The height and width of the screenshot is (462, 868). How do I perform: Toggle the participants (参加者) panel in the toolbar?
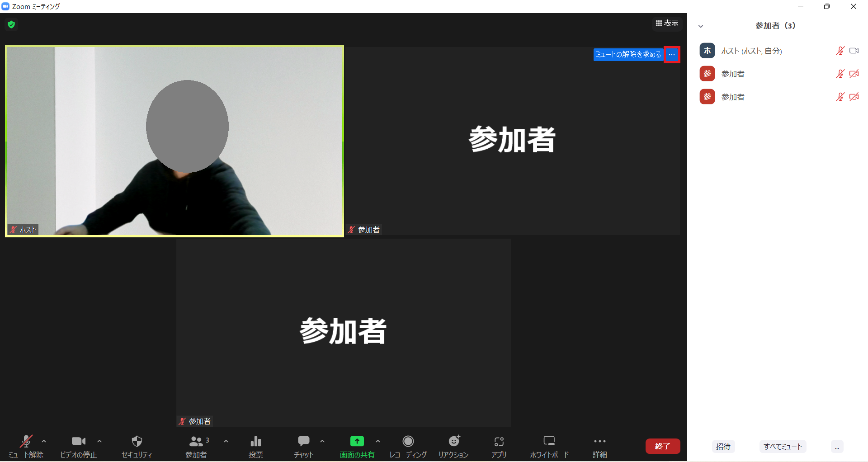(x=196, y=442)
